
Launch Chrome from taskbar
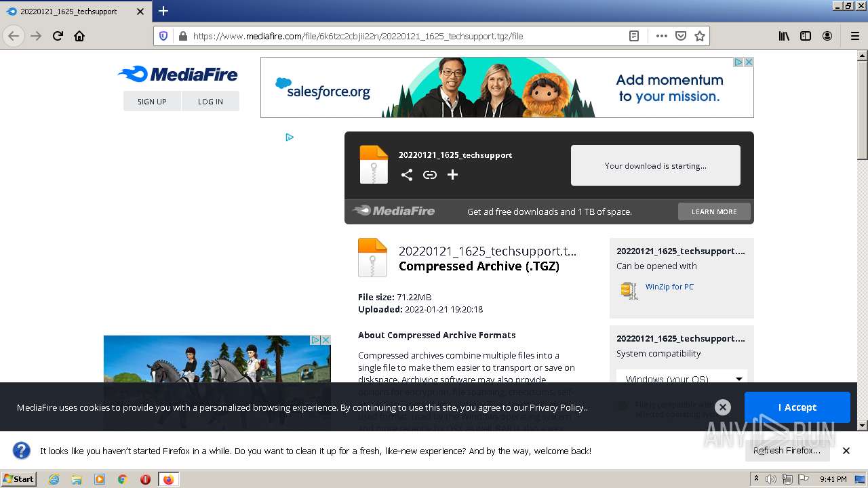click(123, 479)
